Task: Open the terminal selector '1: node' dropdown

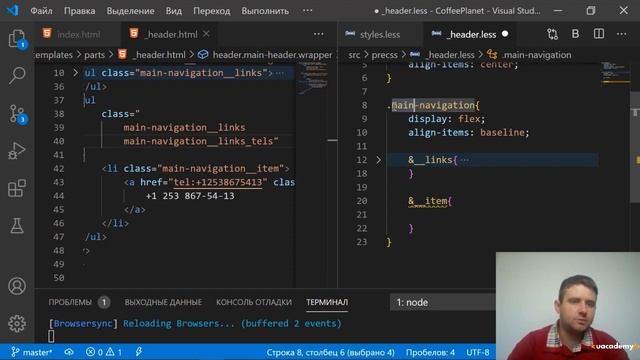Action: click(442, 302)
